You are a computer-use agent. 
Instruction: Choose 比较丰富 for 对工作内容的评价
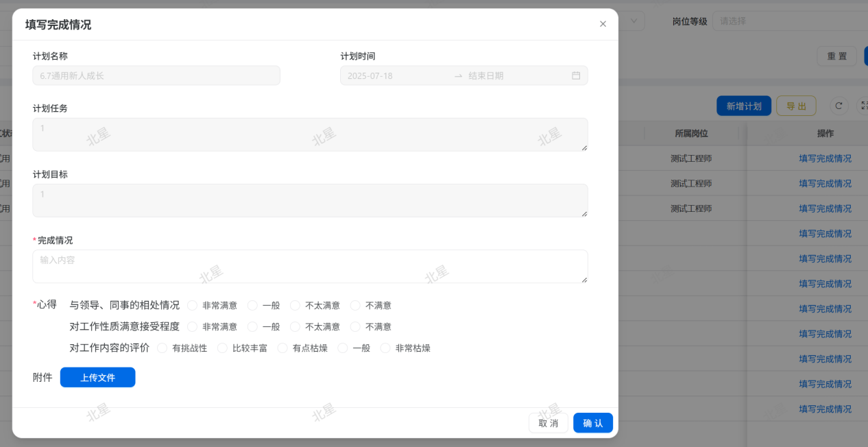pyautogui.click(x=222, y=348)
